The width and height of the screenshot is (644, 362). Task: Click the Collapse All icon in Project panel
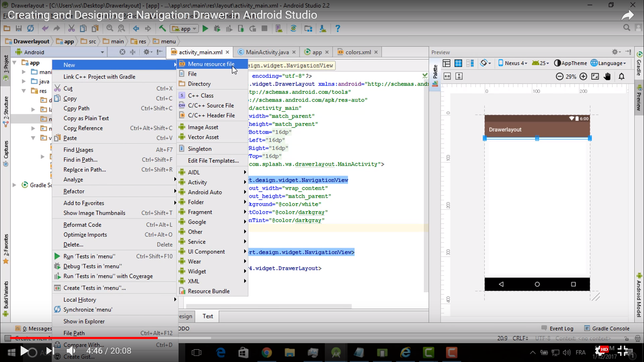(x=133, y=52)
